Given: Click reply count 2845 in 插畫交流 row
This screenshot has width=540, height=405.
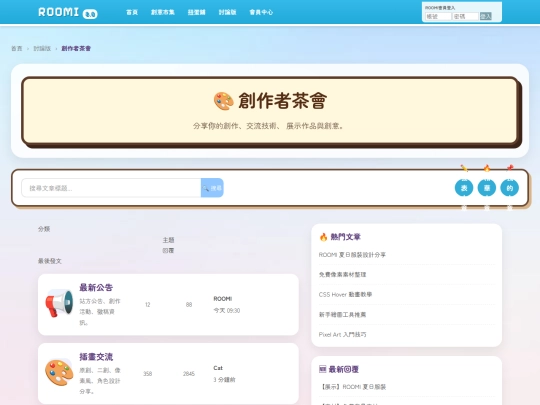Looking at the screenshot, I should (x=189, y=374).
